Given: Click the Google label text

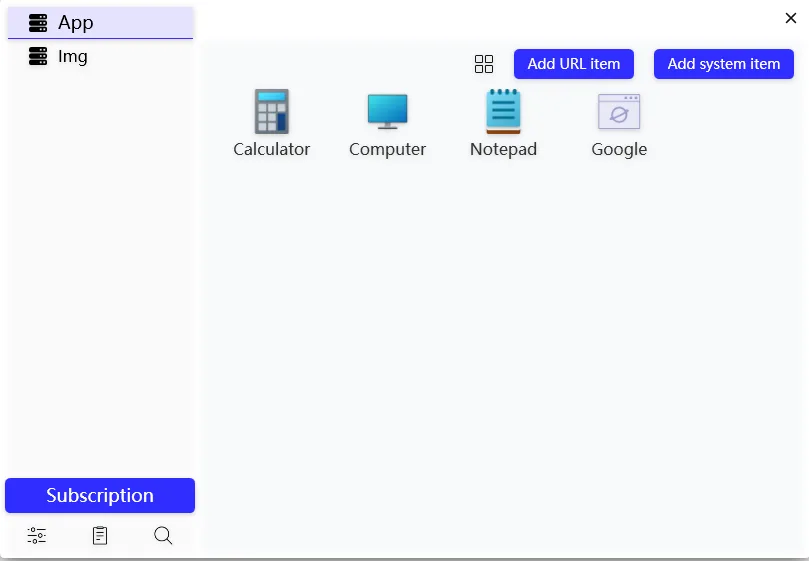Looking at the screenshot, I should [619, 149].
